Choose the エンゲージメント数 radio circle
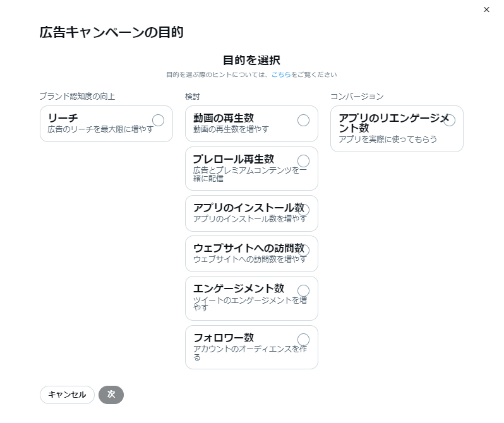This screenshot has height=423, width=504. click(303, 290)
